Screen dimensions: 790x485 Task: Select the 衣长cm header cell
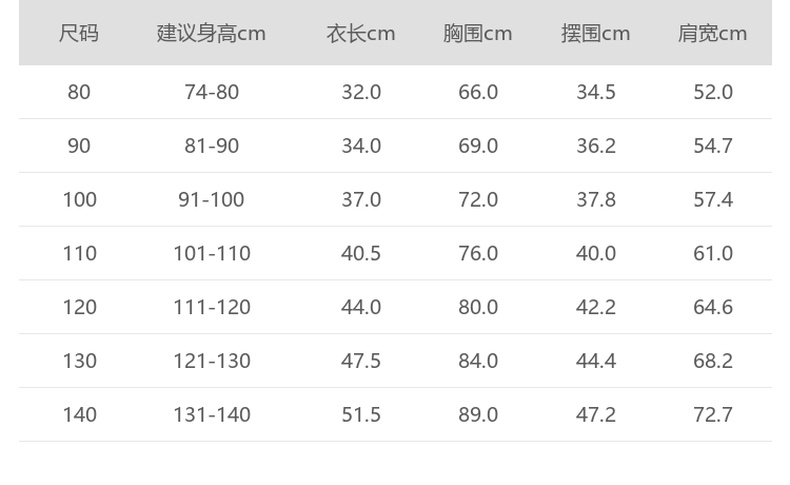[361, 33]
